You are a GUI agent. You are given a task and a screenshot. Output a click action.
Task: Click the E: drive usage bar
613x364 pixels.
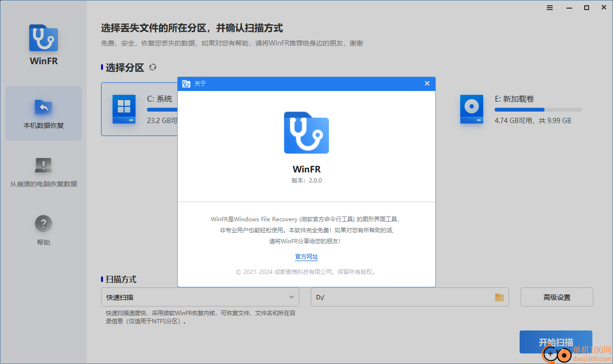coord(538,110)
